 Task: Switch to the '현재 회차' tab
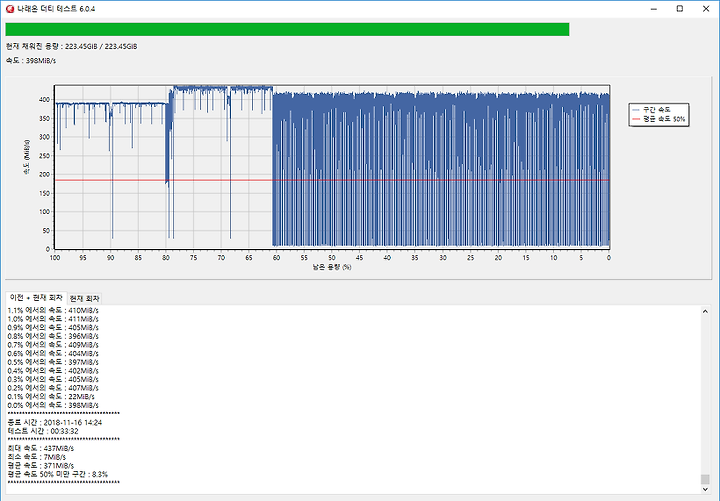point(84,298)
